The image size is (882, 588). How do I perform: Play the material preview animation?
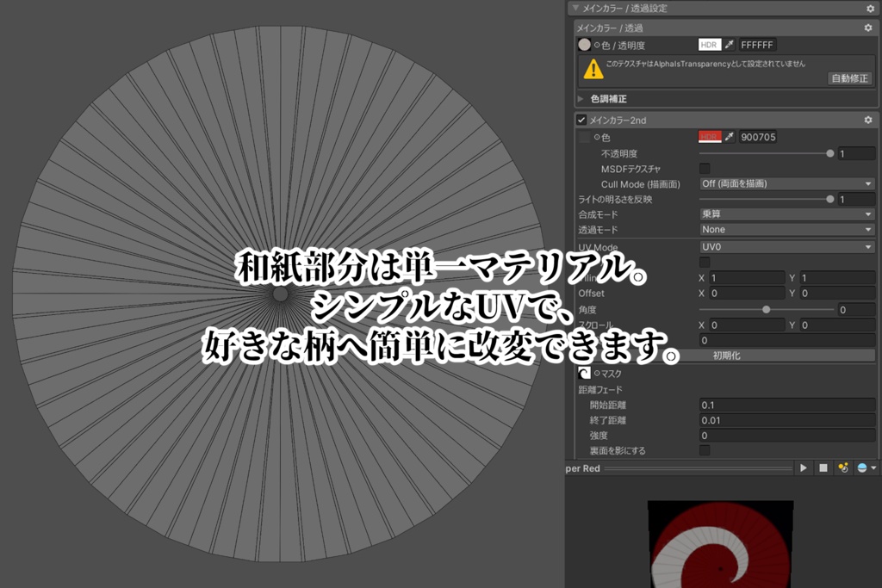coord(804,467)
